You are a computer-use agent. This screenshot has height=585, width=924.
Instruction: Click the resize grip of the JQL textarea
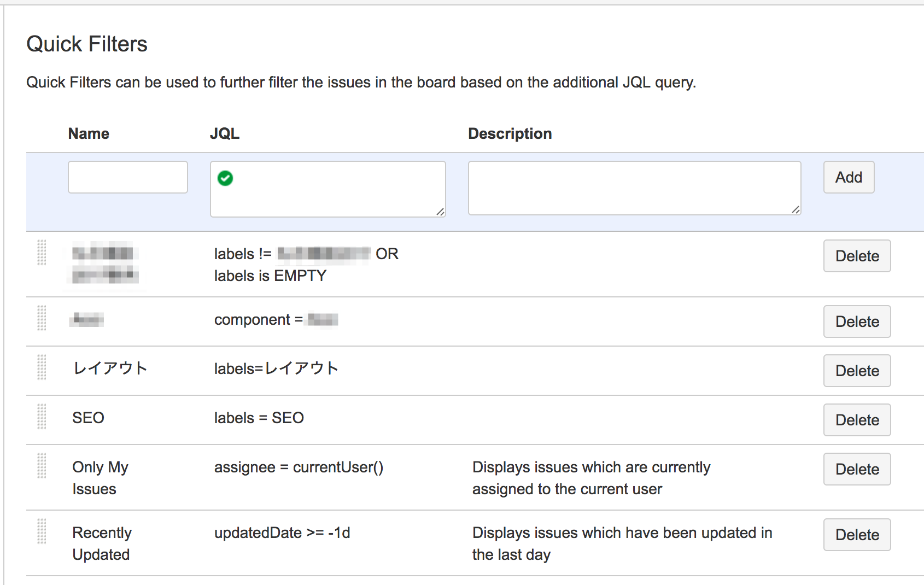(441, 213)
